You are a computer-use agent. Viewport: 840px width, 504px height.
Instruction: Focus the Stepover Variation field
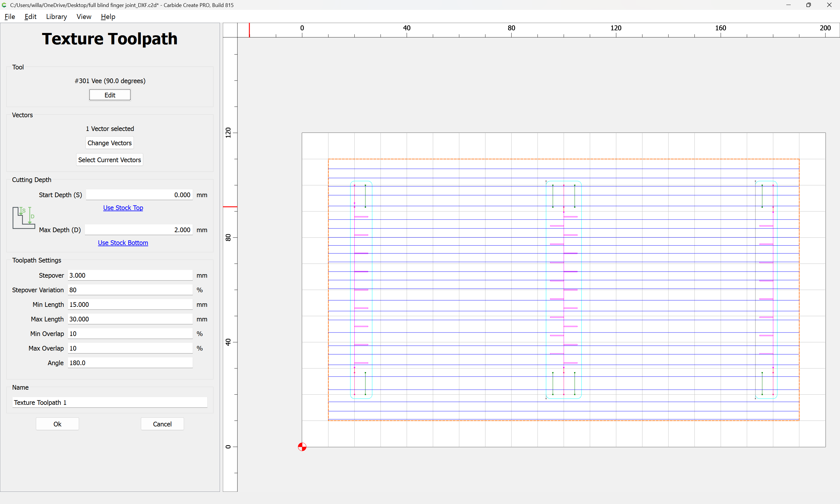pyautogui.click(x=130, y=290)
